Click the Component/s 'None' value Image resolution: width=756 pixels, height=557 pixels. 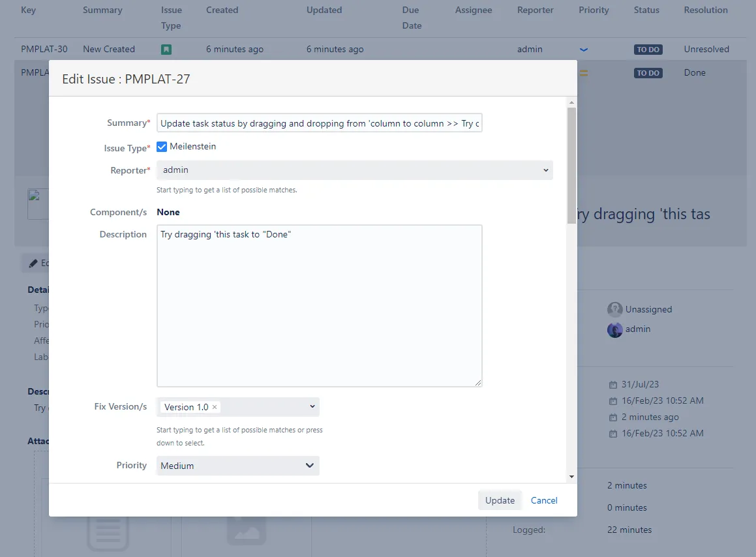click(168, 212)
